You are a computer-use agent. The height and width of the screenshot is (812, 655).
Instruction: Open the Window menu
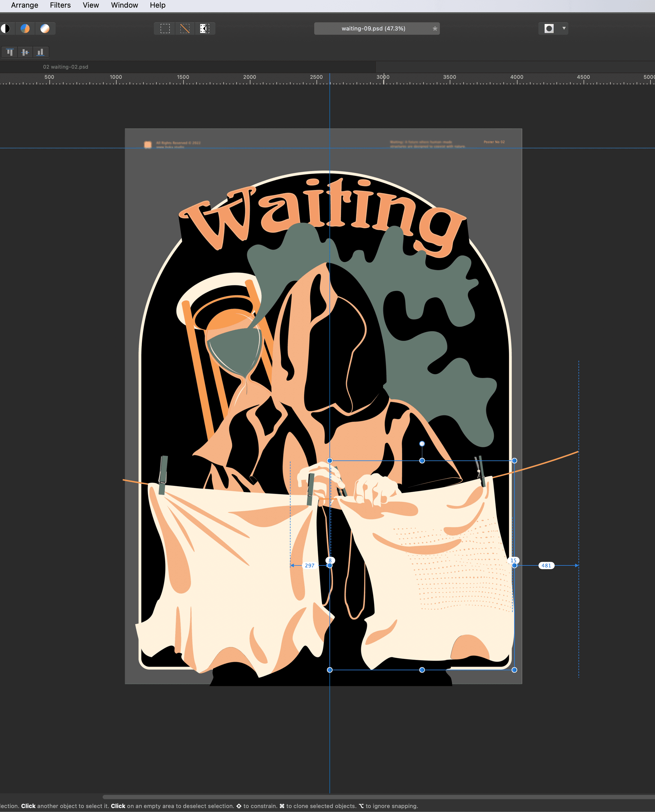(x=124, y=5)
